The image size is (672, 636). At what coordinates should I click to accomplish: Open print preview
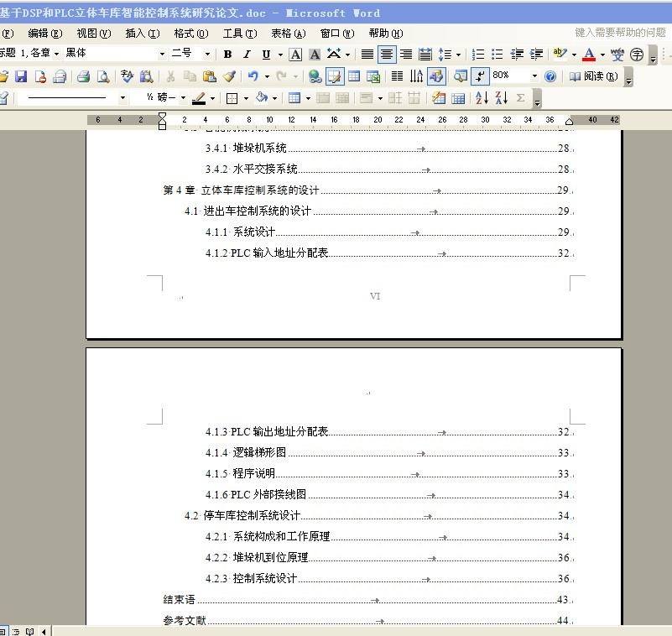[x=103, y=76]
